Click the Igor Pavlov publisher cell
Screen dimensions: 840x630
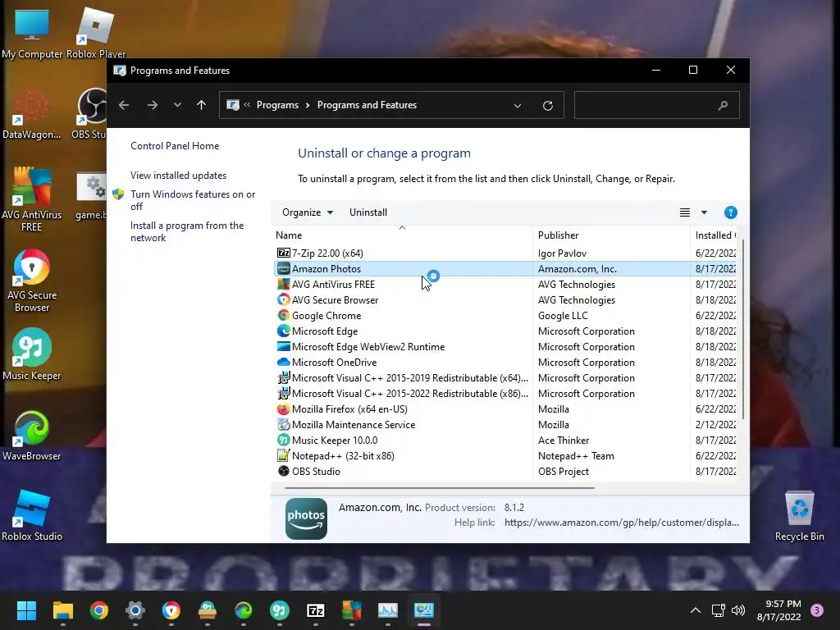click(x=562, y=253)
